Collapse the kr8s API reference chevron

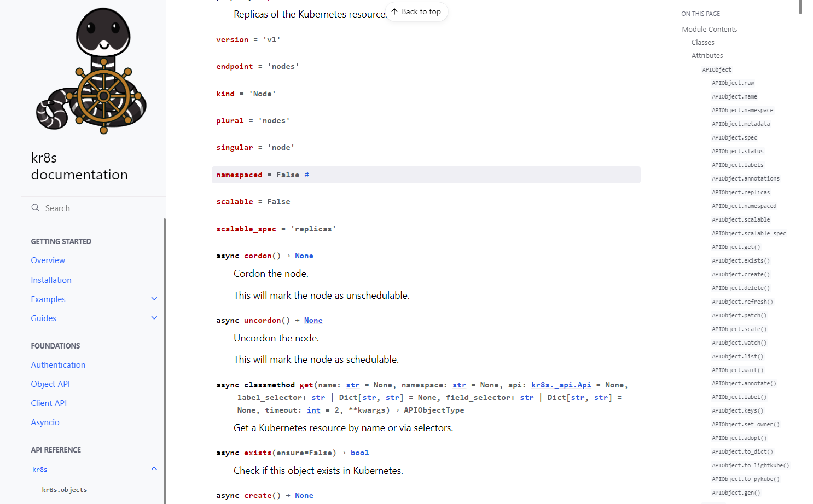point(154,469)
